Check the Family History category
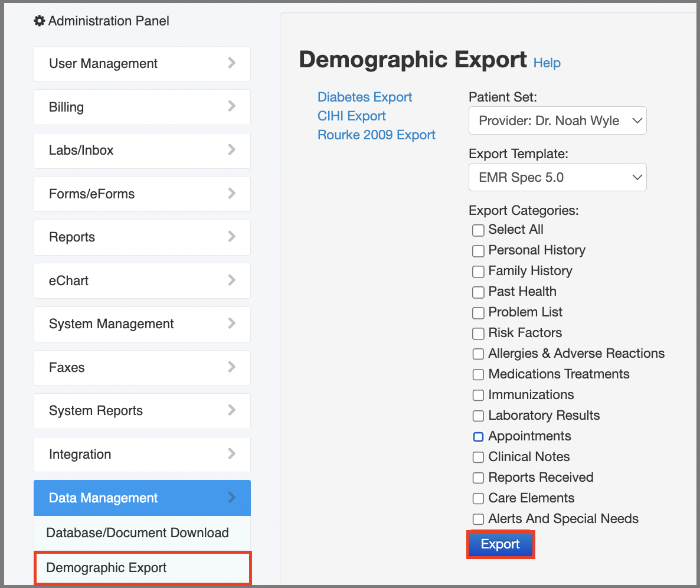Screen dimensions: 700x588 (x=478, y=272)
